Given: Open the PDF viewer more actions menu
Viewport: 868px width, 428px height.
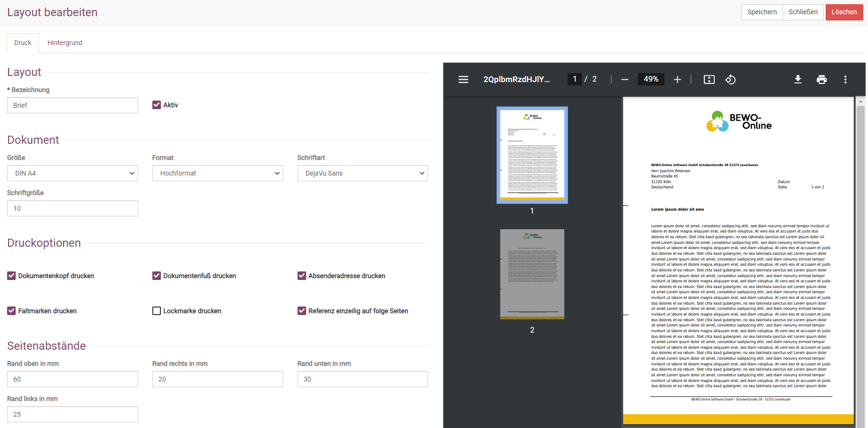Looking at the screenshot, I should [845, 80].
